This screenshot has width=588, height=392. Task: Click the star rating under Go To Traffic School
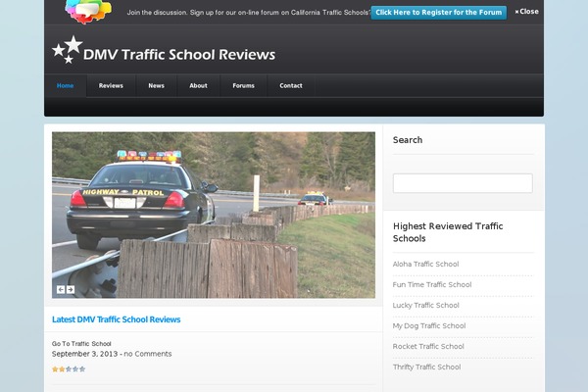tap(69, 369)
